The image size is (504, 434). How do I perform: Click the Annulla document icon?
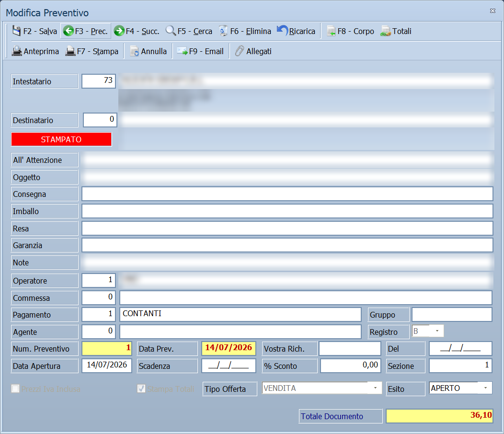[134, 51]
